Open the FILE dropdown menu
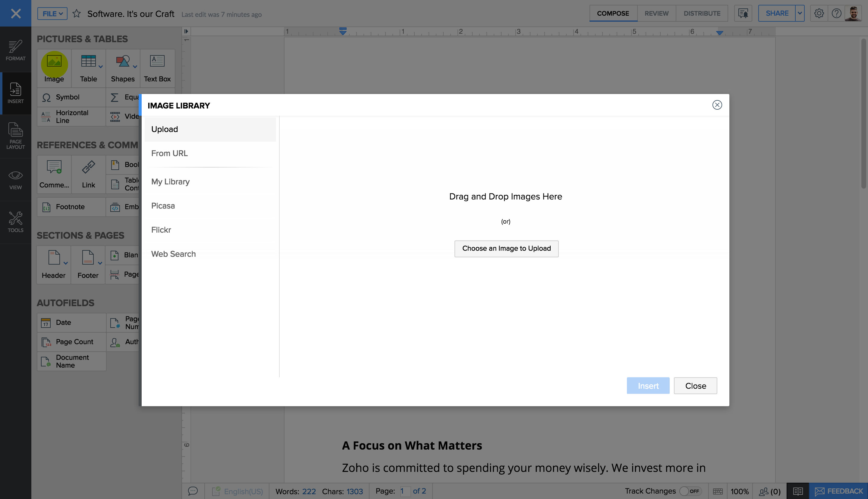 [52, 14]
